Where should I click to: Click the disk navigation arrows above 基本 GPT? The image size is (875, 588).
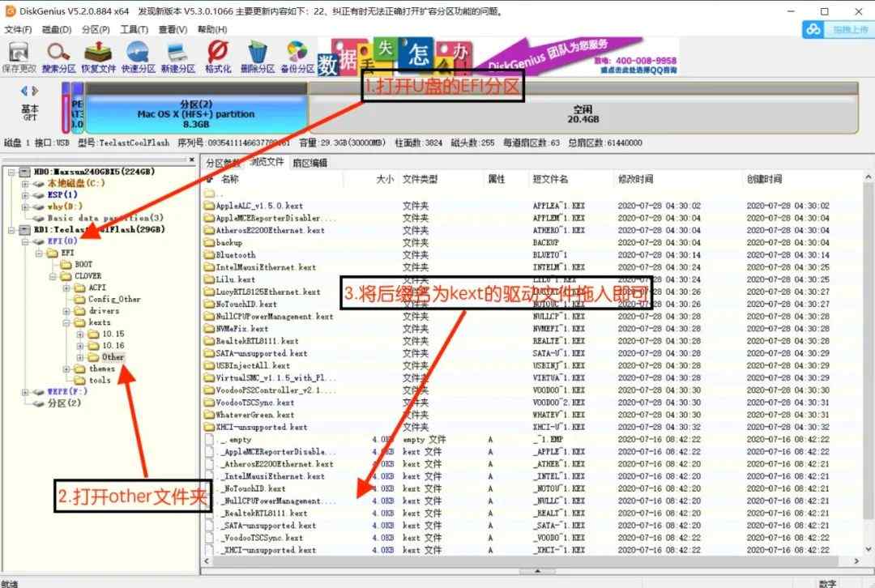pyautogui.click(x=30, y=91)
